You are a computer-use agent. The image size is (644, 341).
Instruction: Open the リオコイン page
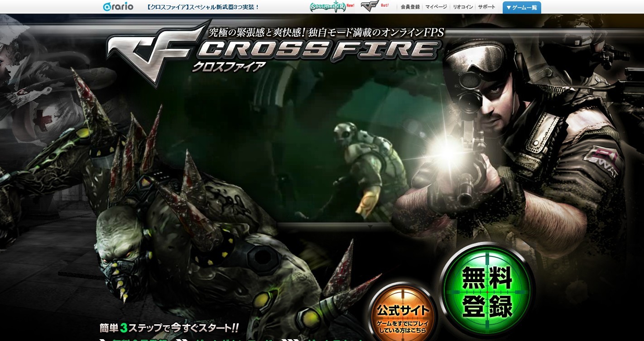462,7
